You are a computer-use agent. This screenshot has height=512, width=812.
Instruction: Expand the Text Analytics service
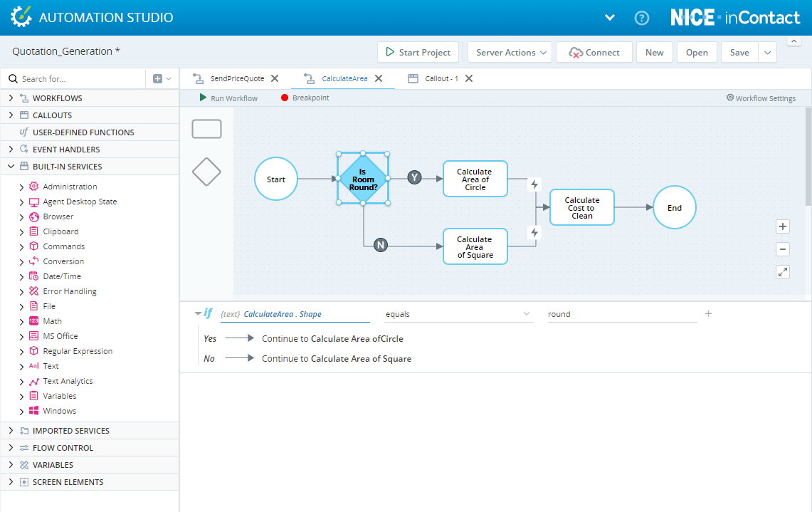[21, 382]
